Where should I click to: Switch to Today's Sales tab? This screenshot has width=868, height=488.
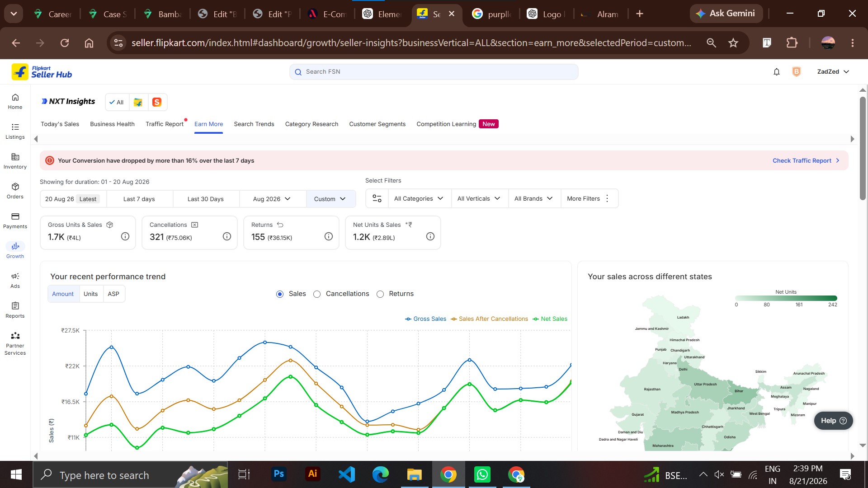click(60, 124)
